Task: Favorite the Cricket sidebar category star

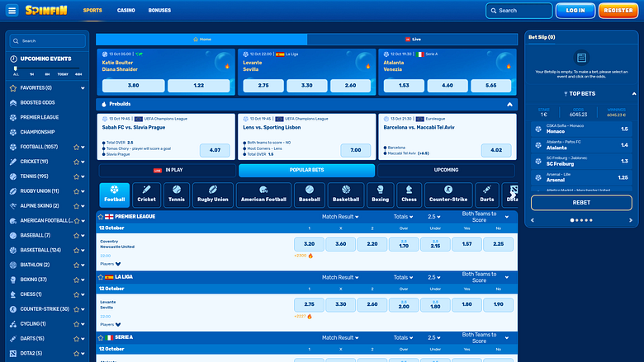Action: coord(77,162)
